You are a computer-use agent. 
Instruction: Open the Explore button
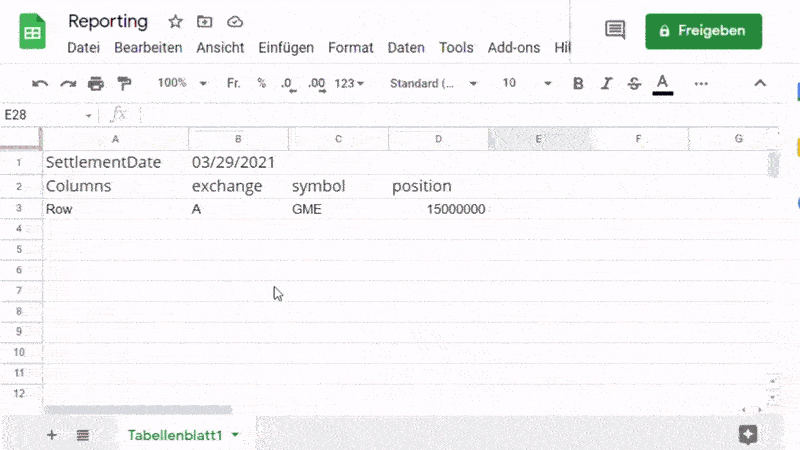[x=748, y=434]
